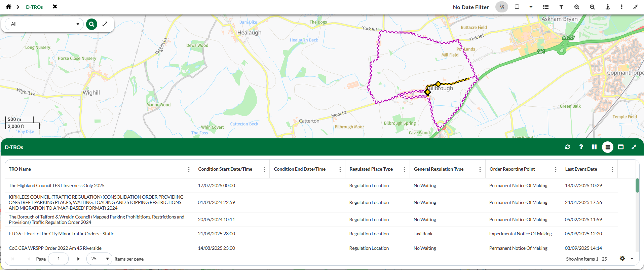
Task: Toggle the pointer select tool
Action: pos(502,7)
